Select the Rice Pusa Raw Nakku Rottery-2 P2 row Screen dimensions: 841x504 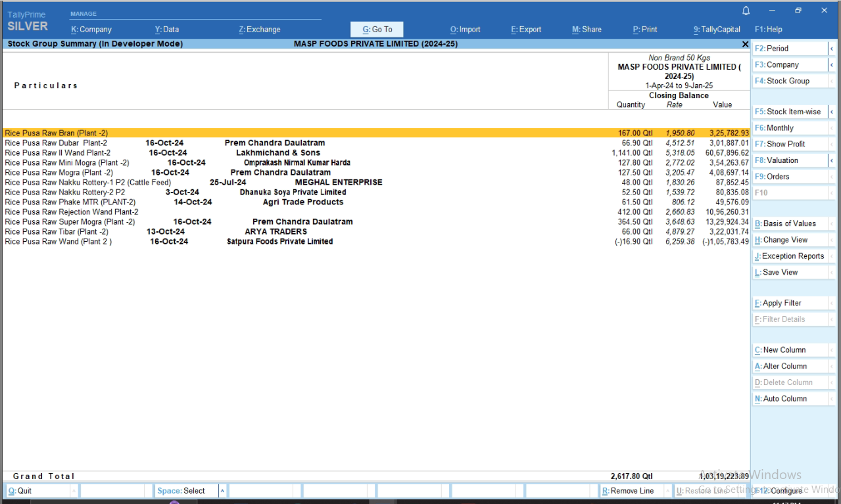[x=376, y=193]
